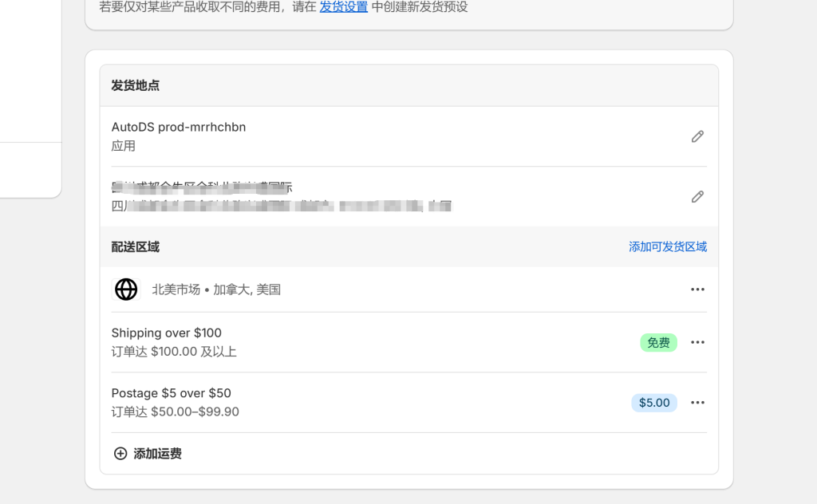Image resolution: width=817 pixels, height=504 pixels.
Task: Select the Postage $5 over $50 rate name
Action: click(x=171, y=392)
